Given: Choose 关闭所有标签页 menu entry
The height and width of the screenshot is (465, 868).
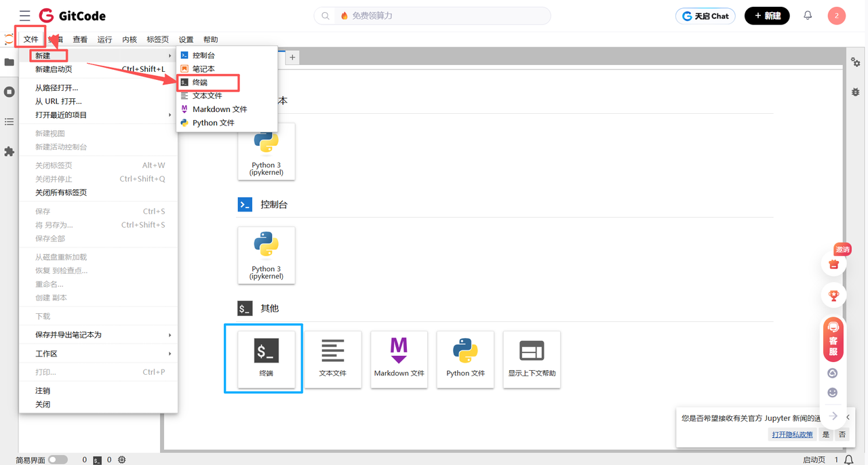Looking at the screenshot, I should pyautogui.click(x=98, y=193).
